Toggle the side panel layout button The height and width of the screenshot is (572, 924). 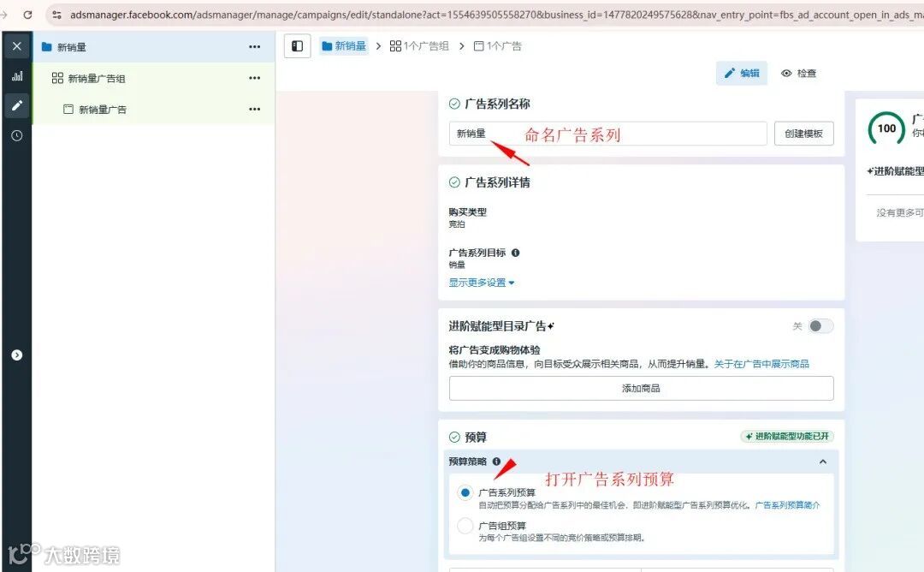pos(298,46)
